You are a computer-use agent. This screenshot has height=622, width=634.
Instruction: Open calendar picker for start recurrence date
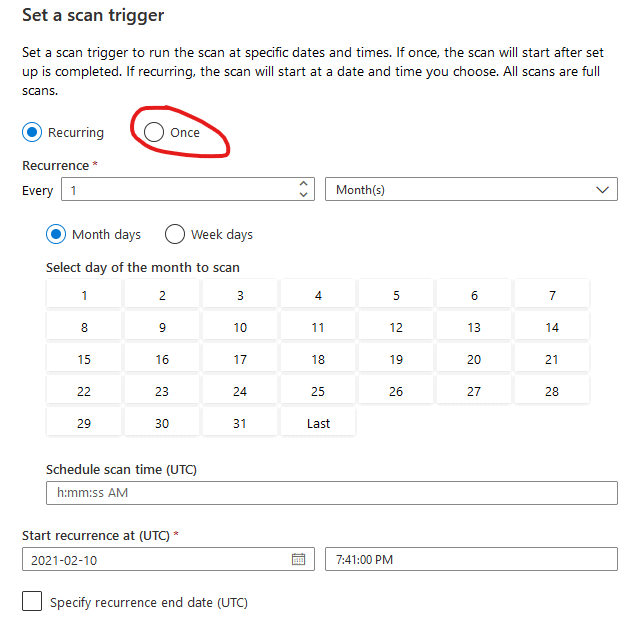(x=298, y=560)
